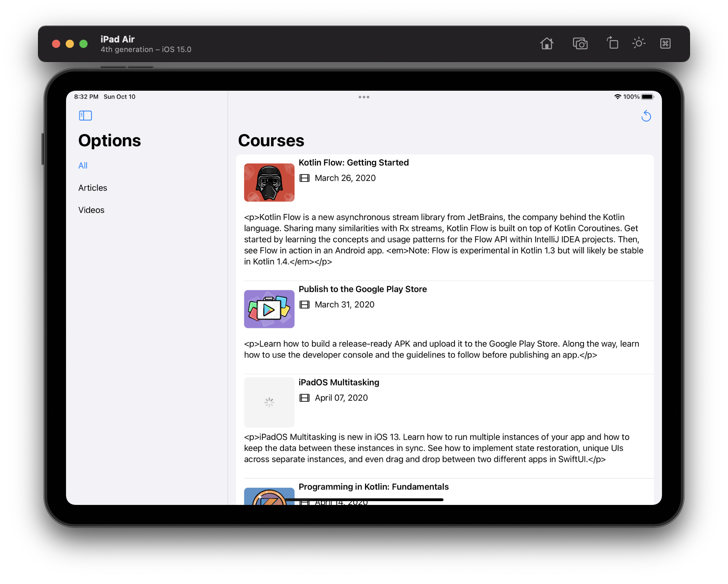Screen dimensions: 728x584
Task: Click the refresh courses icon
Action: click(646, 116)
